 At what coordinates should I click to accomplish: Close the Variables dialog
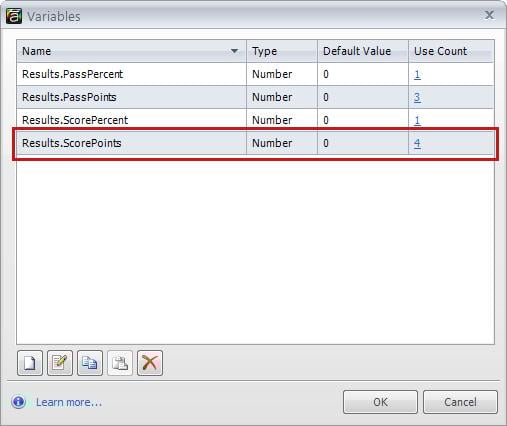pos(489,15)
